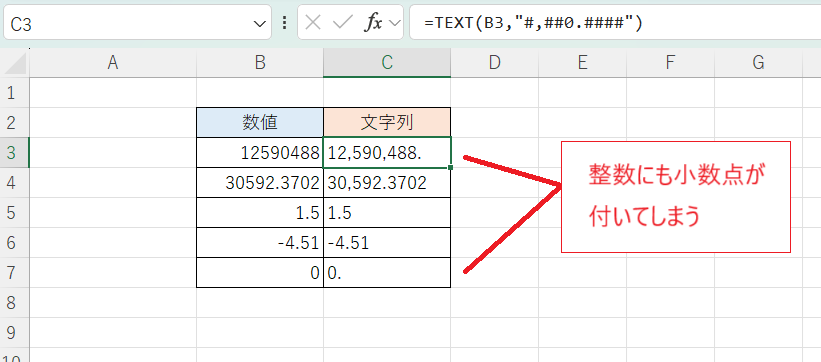Click cell B5 with value 1.5
Screen dimensions: 821x362
[260, 213]
